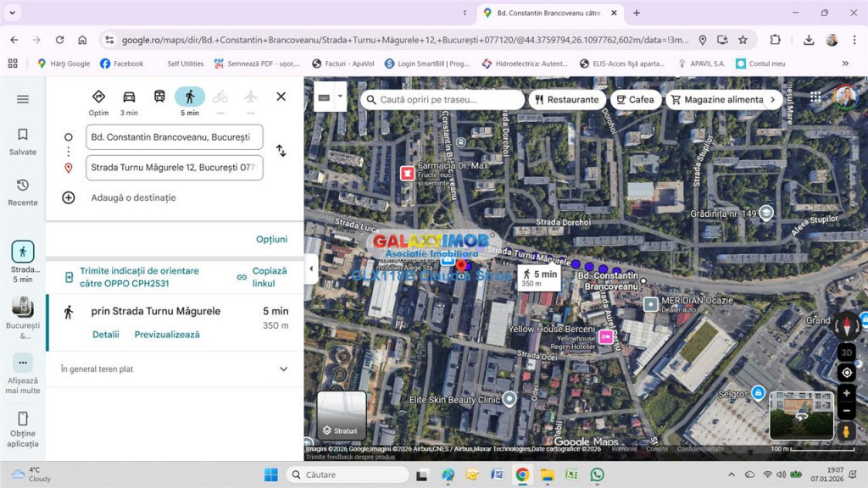The height and width of the screenshot is (488, 868).
Task: Open the Salvate tab in sidebar
Action: (23, 141)
